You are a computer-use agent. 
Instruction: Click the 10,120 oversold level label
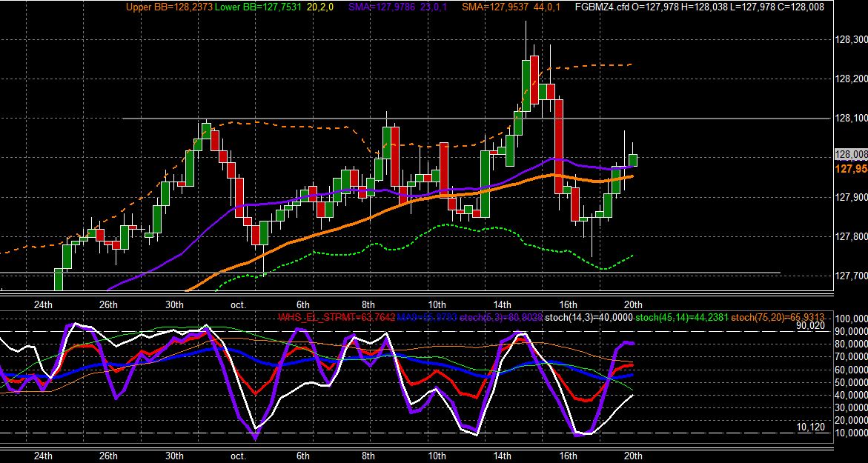pos(810,427)
